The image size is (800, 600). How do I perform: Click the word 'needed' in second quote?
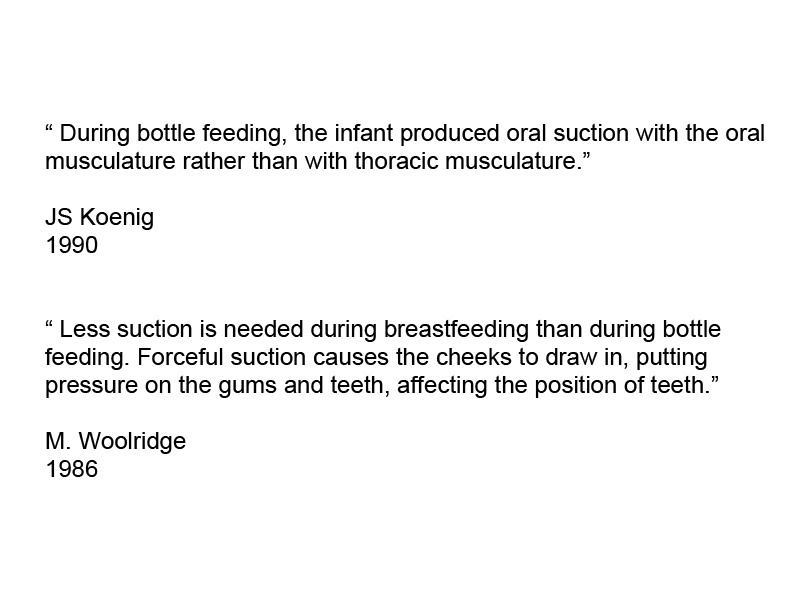[263, 329]
